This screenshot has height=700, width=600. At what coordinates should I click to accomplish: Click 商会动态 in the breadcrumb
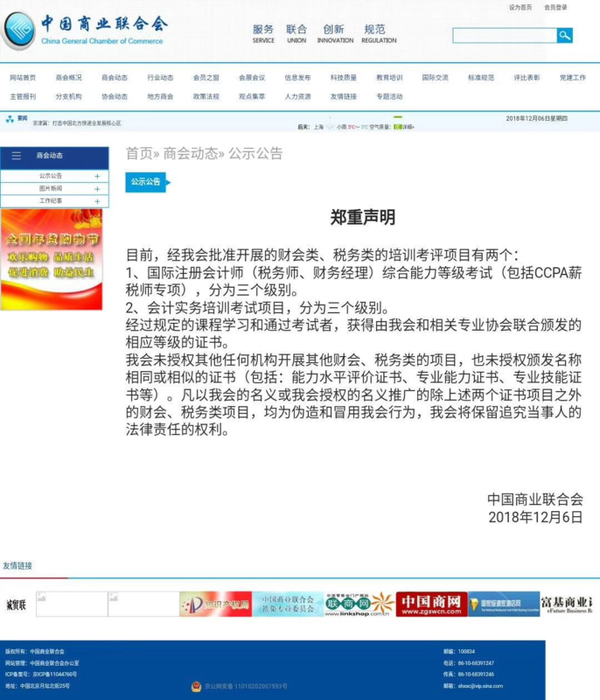tap(191, 153)
